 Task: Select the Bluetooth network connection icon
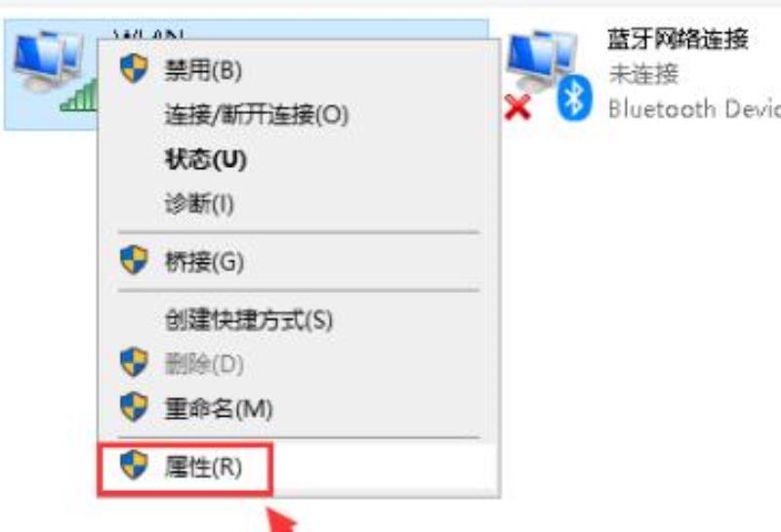pos(542,61)
